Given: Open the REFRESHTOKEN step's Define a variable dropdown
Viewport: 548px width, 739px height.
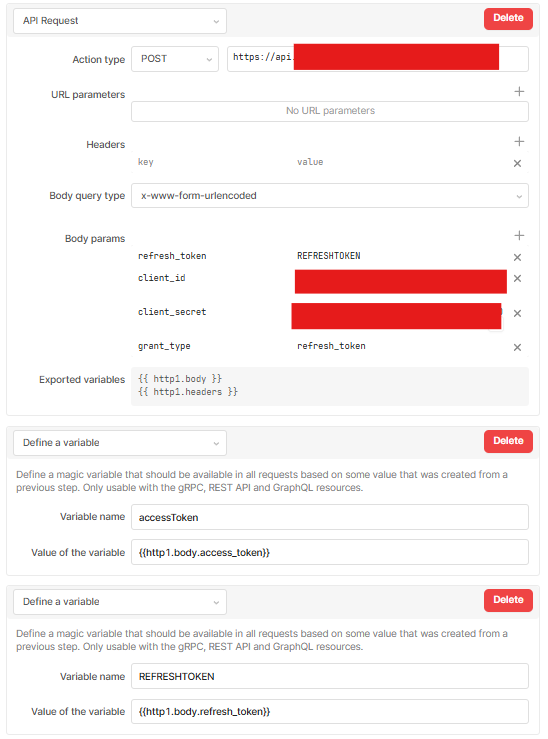Looking at the screenshot, I should click(120, 602).
